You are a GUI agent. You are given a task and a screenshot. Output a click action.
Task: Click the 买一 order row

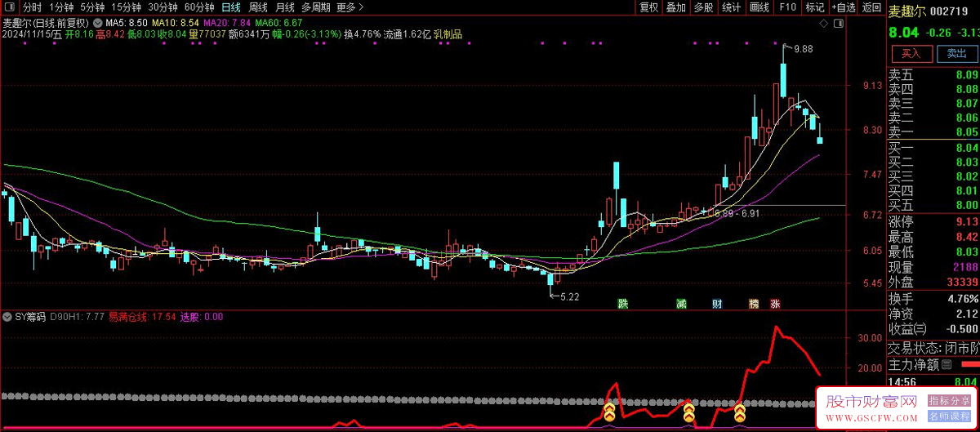pyautogui.click(x=933, y=148)
